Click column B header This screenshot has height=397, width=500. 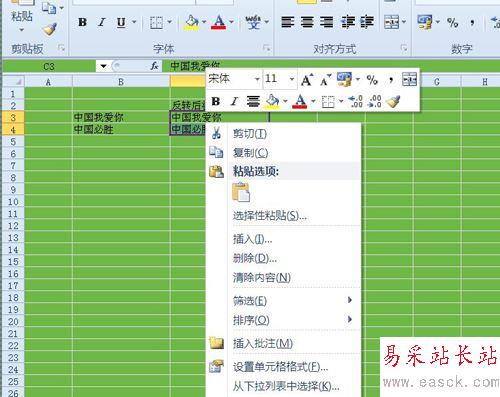(121, 81)
